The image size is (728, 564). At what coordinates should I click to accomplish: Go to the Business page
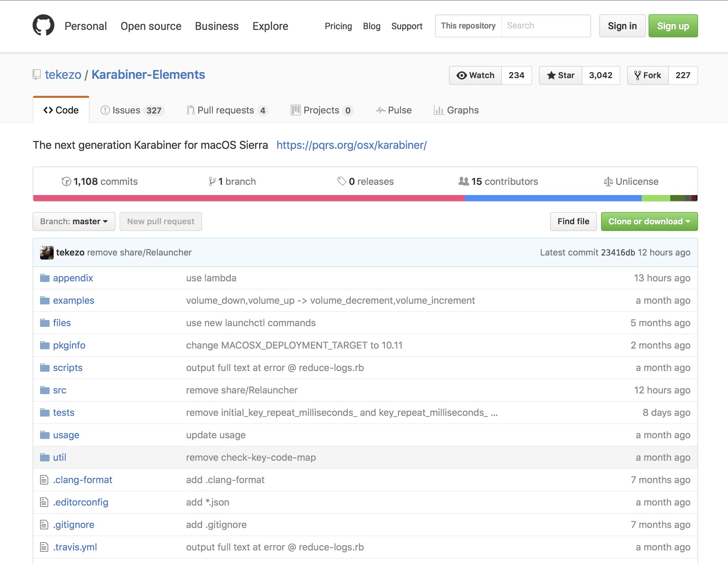tap(217, 26)
